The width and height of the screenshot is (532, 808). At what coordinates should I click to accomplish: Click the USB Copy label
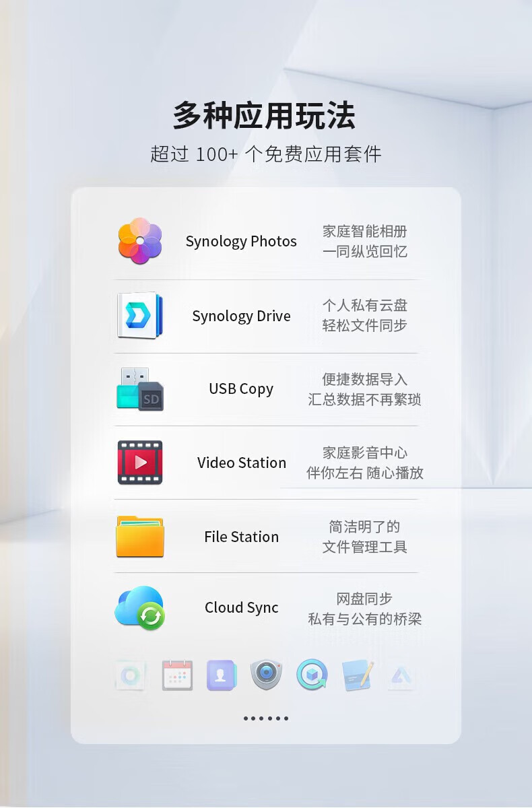pyautogui.click(x=241, y=389)
